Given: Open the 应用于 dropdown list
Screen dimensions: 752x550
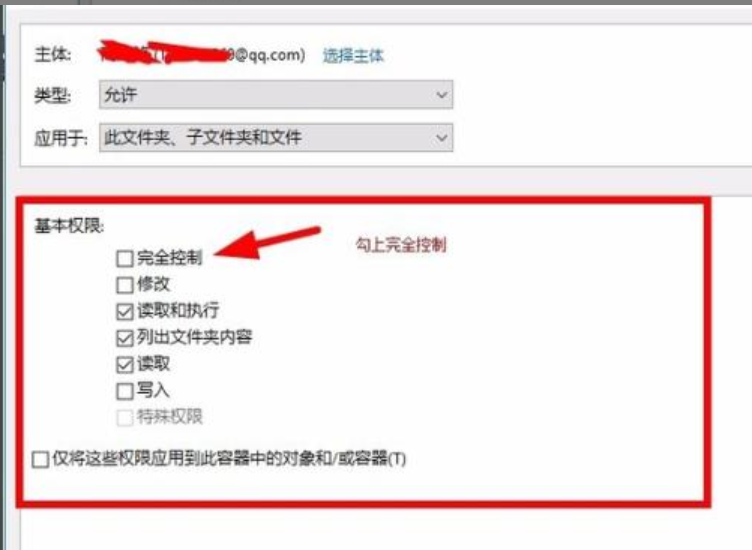Looking at the screenshot, I should pos(276,138).
